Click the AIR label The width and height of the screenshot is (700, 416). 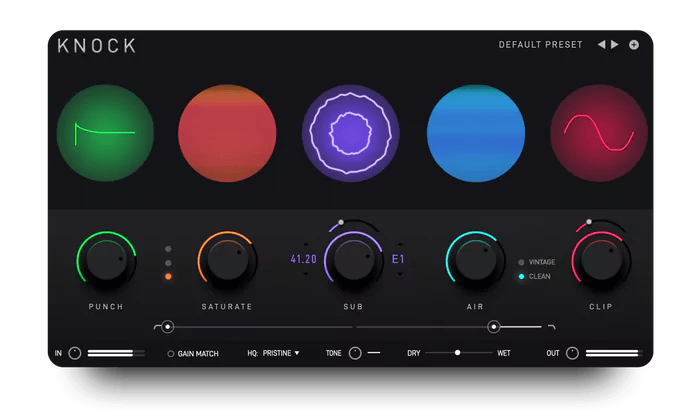pos(475,307)
